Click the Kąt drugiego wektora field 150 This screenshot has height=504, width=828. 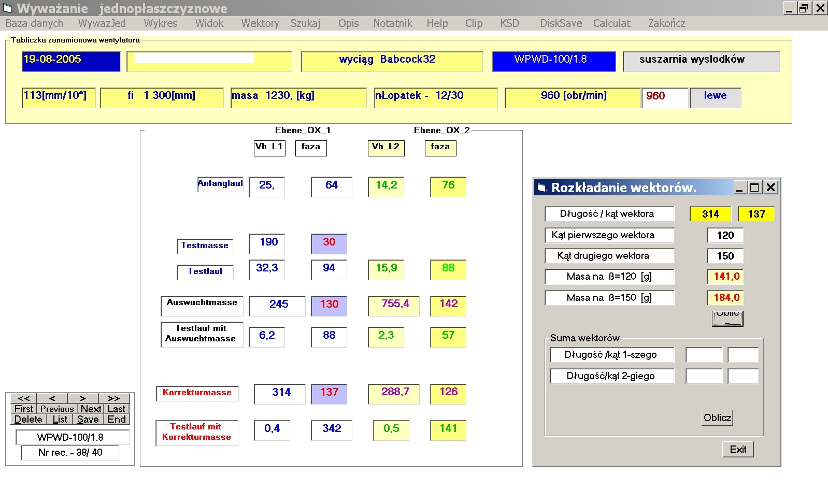point(725,256)
